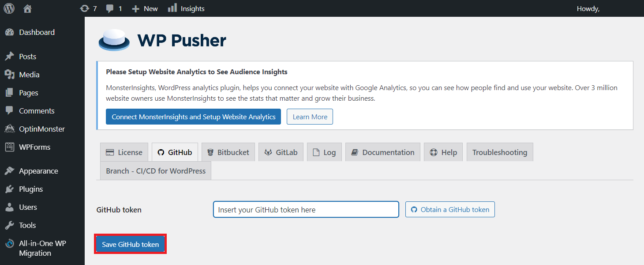Click the WordPress logo icon

[x=9, y=8]
